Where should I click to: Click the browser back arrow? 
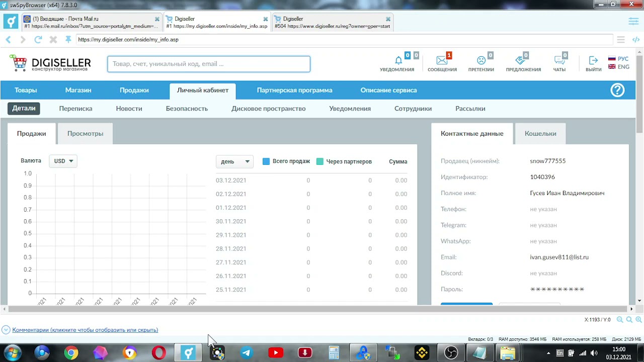pyautogui.click(x=8, y=39)
